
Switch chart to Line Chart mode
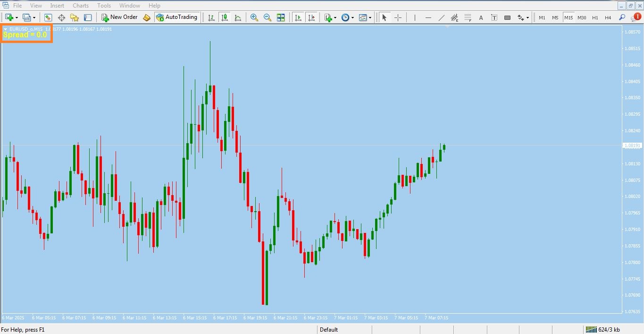coord(238,17)
